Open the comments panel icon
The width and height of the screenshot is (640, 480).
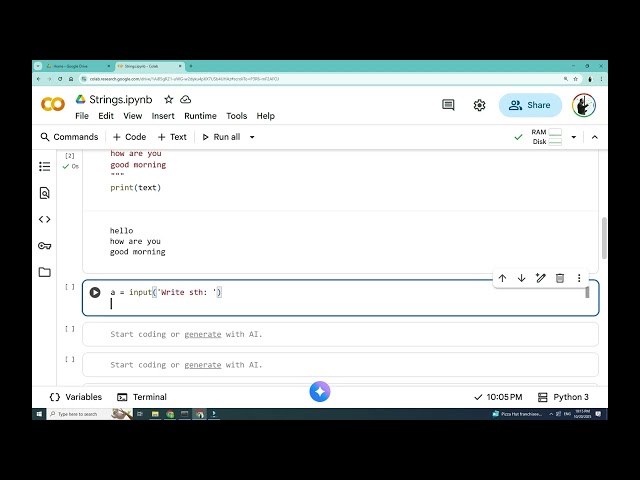[448, 105]
